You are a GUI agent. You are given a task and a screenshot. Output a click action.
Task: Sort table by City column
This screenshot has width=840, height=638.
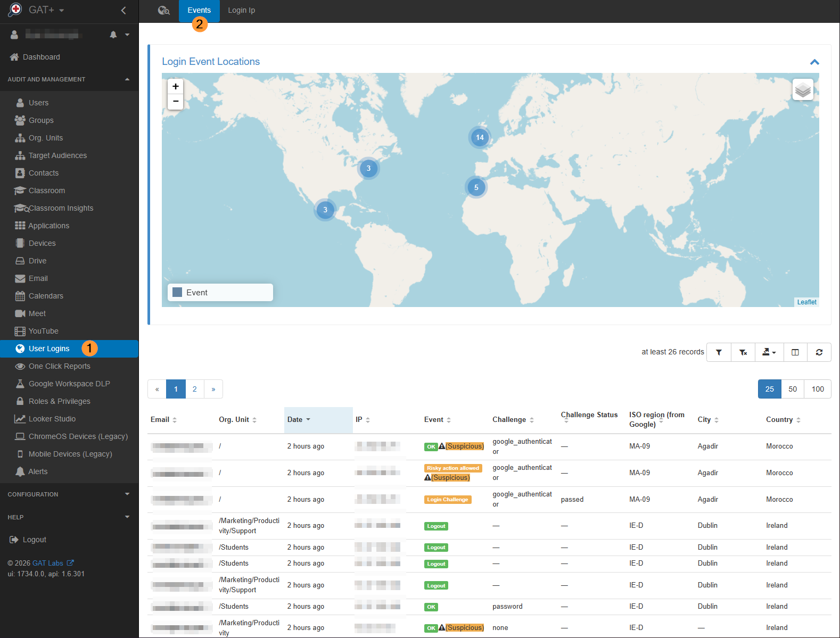708,419
